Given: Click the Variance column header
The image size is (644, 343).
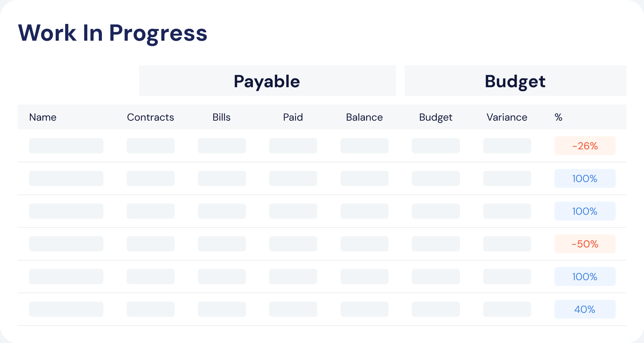Looking at the screenshot, I should click(507, 117).
